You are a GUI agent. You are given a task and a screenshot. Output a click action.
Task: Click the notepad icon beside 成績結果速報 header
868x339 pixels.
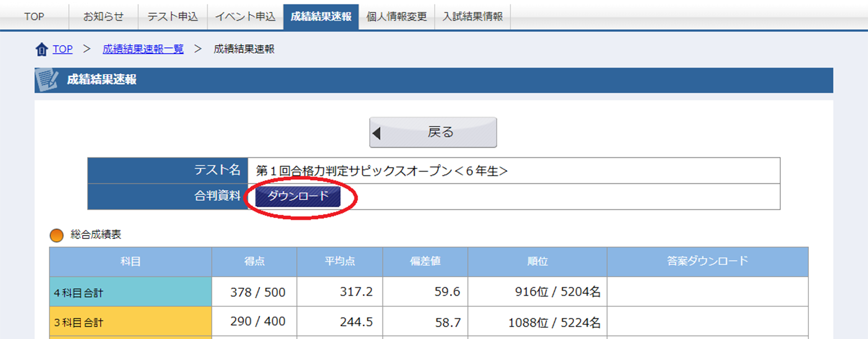pyautogui.click(x=46, y=80)
